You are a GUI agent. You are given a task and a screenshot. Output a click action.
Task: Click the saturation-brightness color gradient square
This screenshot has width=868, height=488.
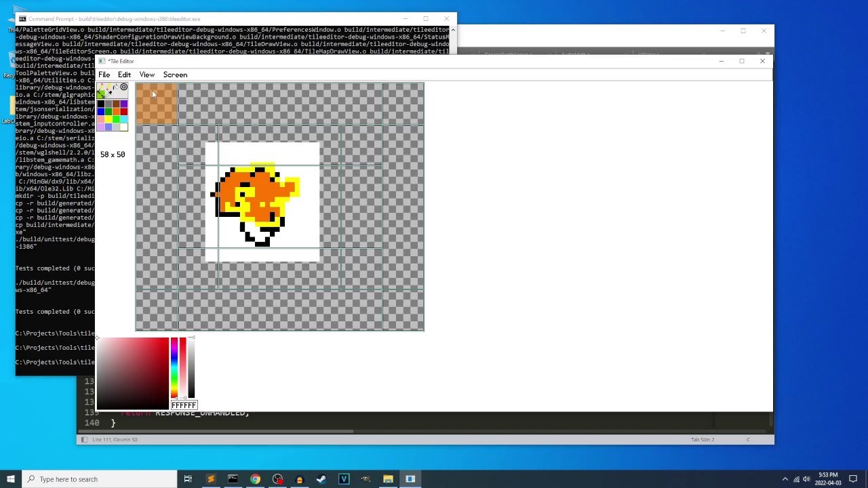[132, 373]
